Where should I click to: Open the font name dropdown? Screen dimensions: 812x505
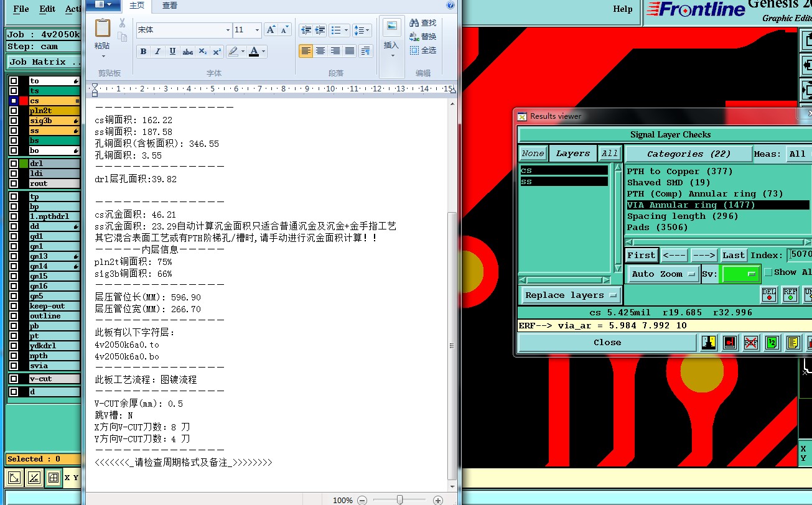click(x=228, y=30)
